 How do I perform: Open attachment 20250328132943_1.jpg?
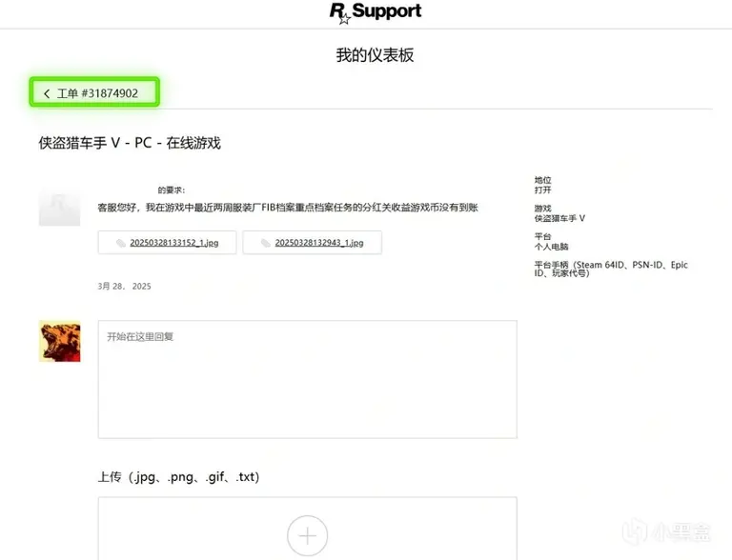coord(319,243)
